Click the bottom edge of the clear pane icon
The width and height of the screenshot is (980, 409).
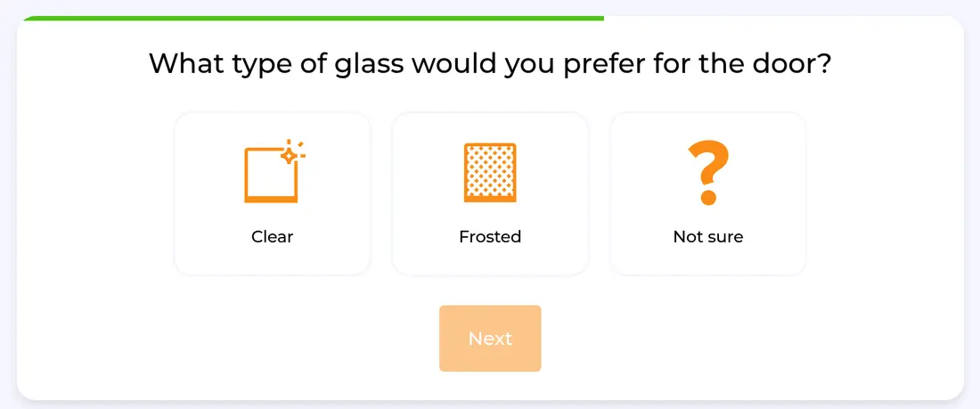pyautogui.click(x=271, y=200)
